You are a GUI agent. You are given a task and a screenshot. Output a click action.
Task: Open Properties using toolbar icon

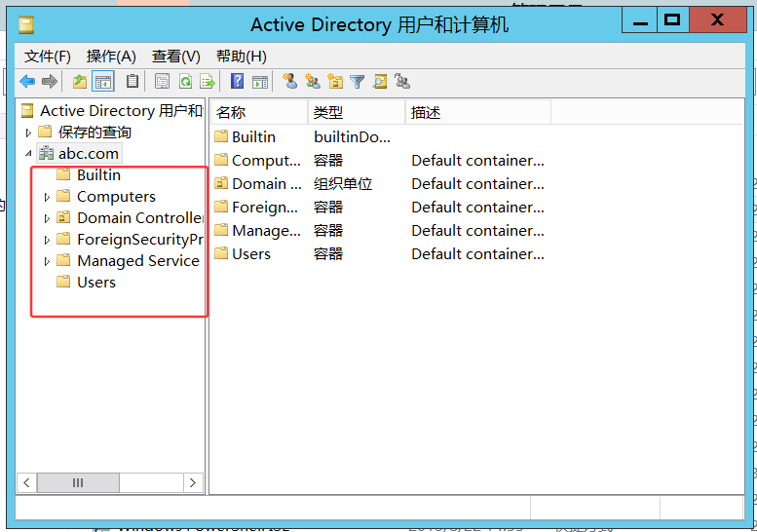(x=162, y=81)
